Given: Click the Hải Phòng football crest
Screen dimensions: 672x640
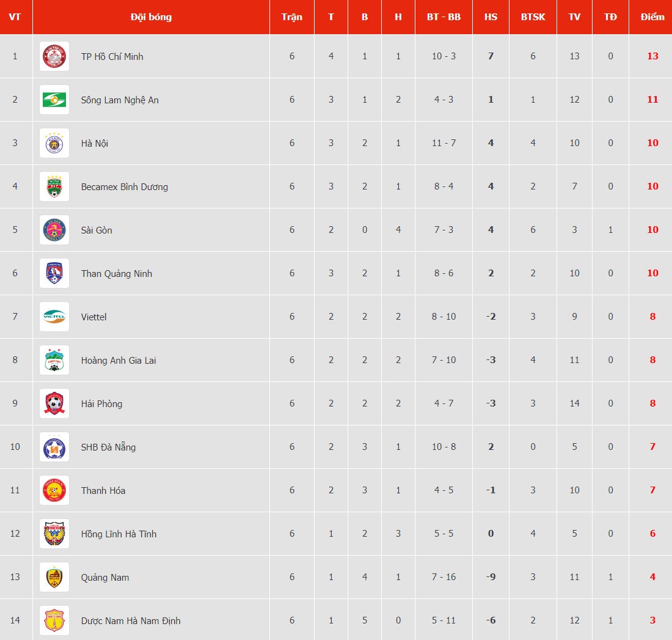Looking at the screenshot, I should point(54,403).
